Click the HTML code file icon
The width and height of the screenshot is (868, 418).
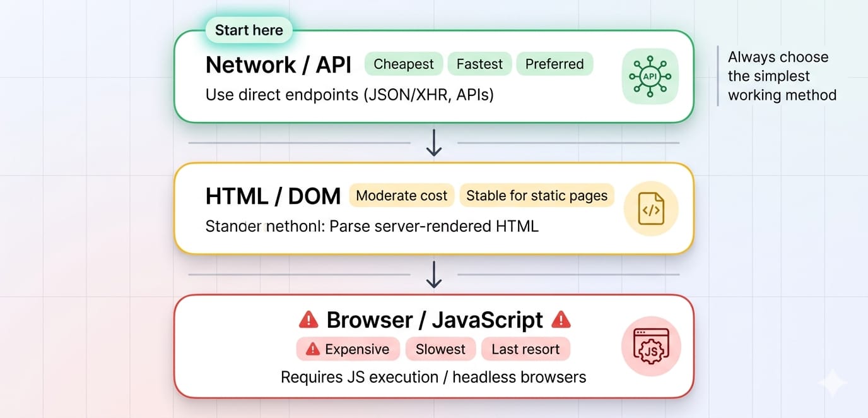point(650,208)
